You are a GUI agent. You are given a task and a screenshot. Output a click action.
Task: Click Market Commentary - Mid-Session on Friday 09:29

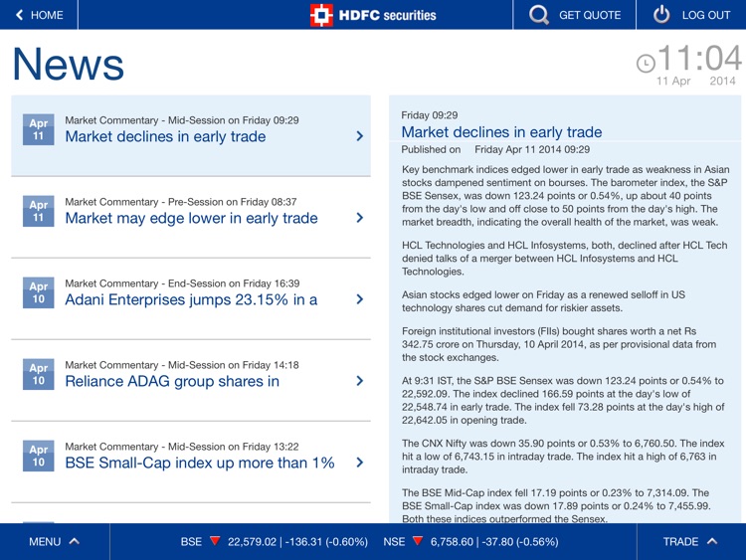coord(182,120)
